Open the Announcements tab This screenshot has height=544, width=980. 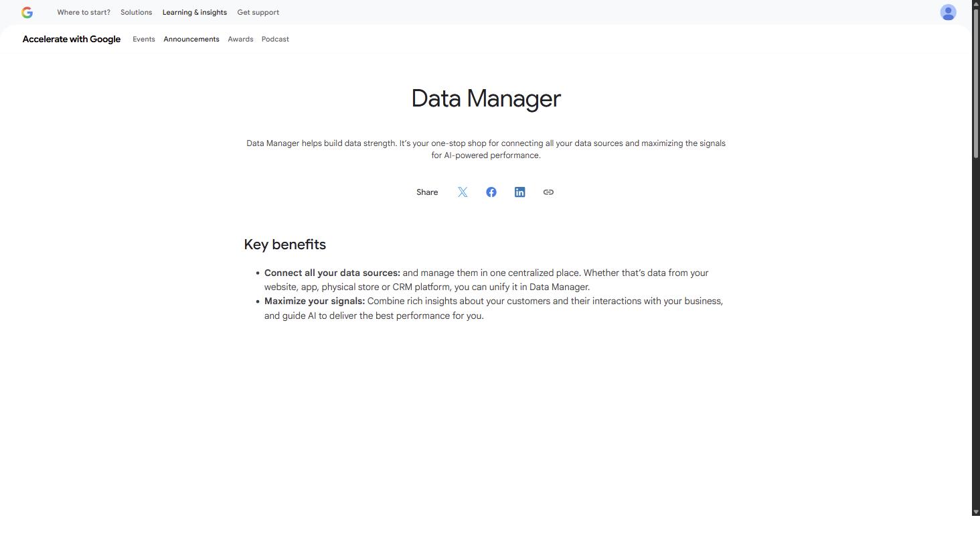[191, 39]
